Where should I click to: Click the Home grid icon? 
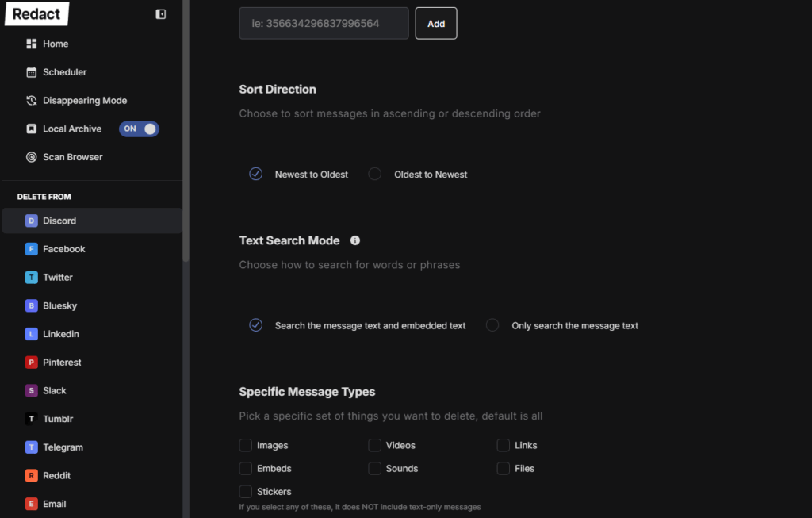[x=32, y=44]
